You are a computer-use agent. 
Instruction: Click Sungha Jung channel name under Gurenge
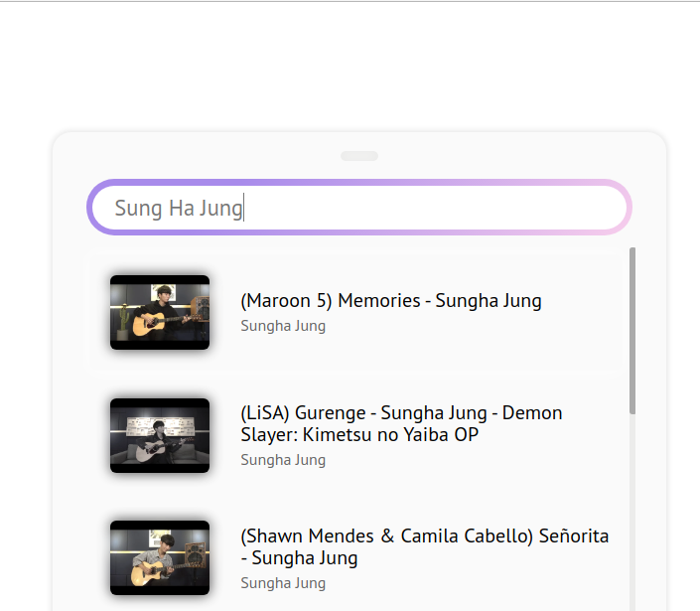(283, 460)
